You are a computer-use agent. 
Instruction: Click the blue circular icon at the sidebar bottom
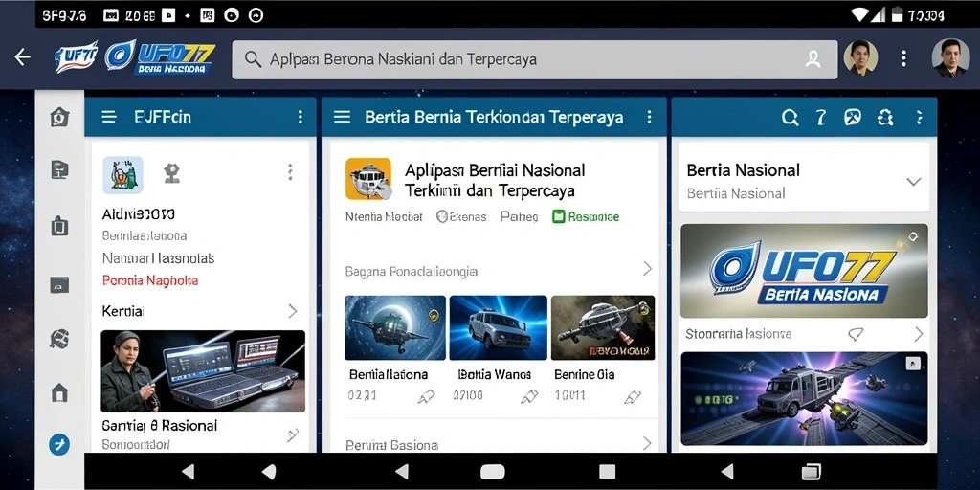pyautogui.click(x=59, y=444)
